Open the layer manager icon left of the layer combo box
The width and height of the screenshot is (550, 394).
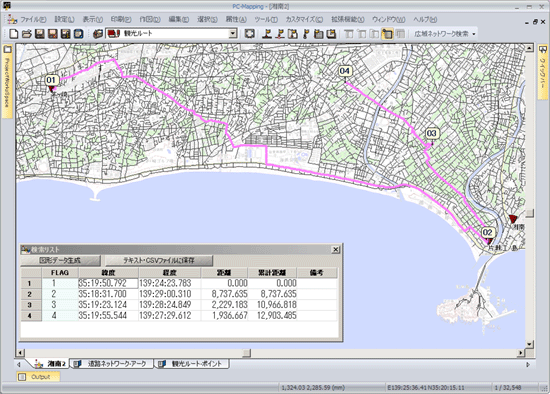pyautogui.click(x=98, y=34)
